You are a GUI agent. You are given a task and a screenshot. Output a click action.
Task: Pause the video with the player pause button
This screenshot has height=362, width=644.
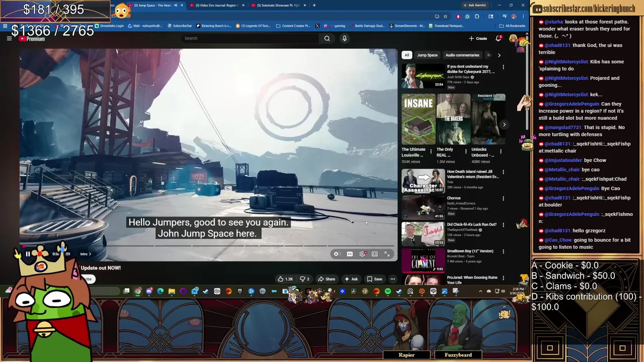tap(28, 254)
